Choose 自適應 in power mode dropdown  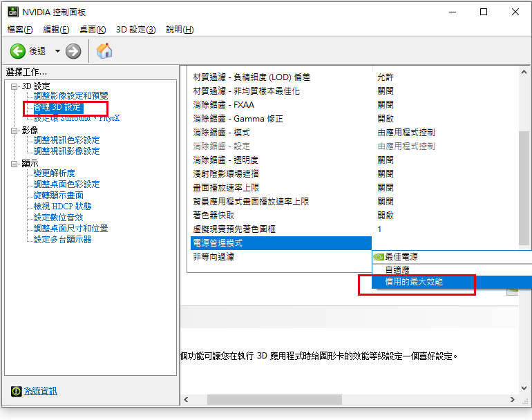point(452,269)
